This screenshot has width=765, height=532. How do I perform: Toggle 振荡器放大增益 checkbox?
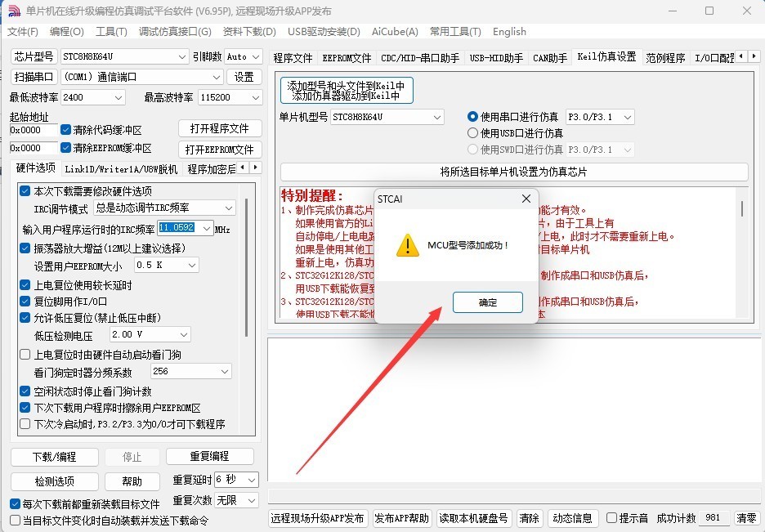click(25, 248)
